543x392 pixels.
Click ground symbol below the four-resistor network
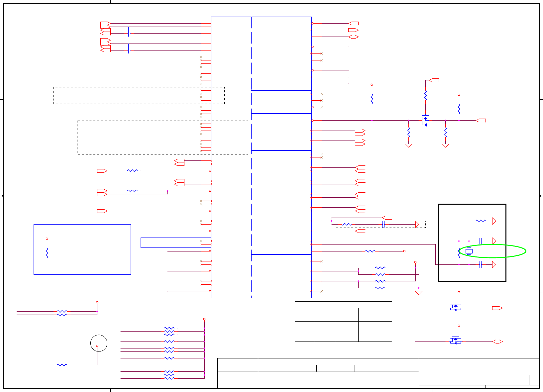pyautogui.click(x=419, y=293)
